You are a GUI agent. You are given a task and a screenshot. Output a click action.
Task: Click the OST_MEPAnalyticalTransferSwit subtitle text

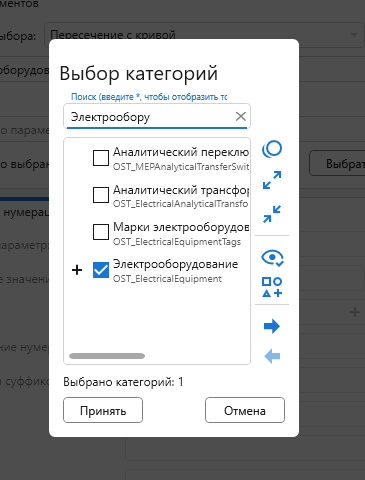181,167
